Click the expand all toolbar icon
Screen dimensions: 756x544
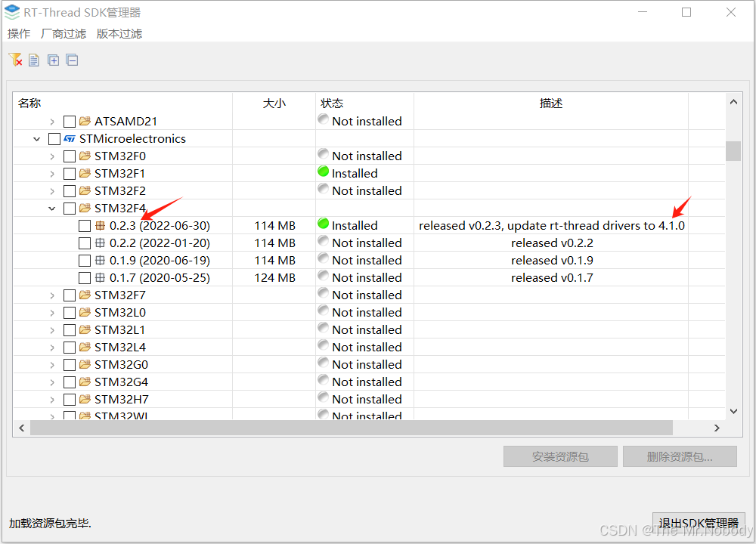53,60
